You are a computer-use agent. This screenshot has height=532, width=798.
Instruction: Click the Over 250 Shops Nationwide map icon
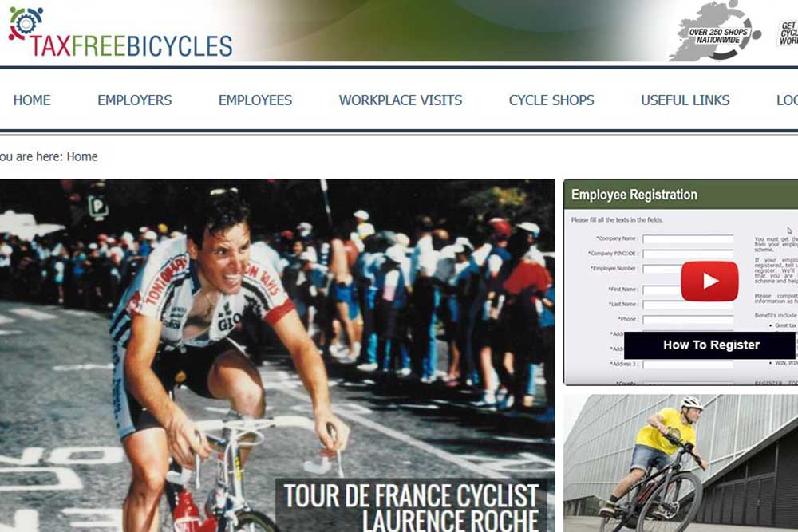pos(715,32)
